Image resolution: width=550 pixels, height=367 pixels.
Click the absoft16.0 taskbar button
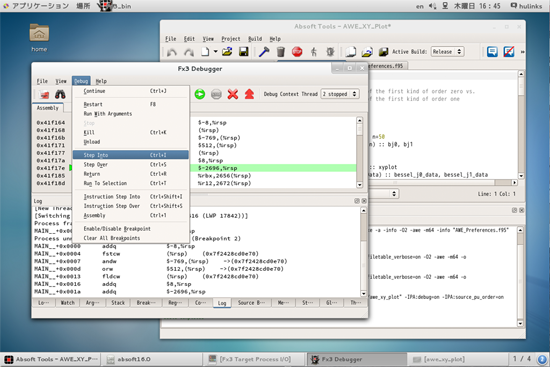pyautogui.click(x=151, y=359)
